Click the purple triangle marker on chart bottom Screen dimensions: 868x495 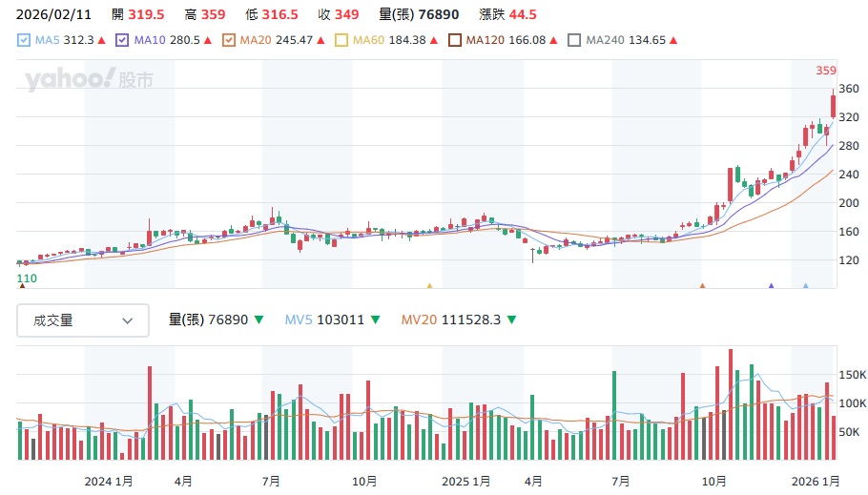(771, 285)
